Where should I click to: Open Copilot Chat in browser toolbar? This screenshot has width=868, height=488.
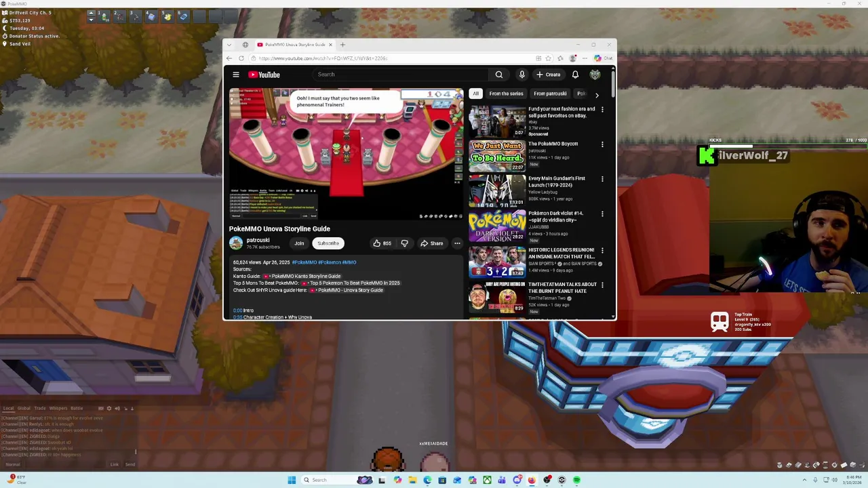click(603, 58)
